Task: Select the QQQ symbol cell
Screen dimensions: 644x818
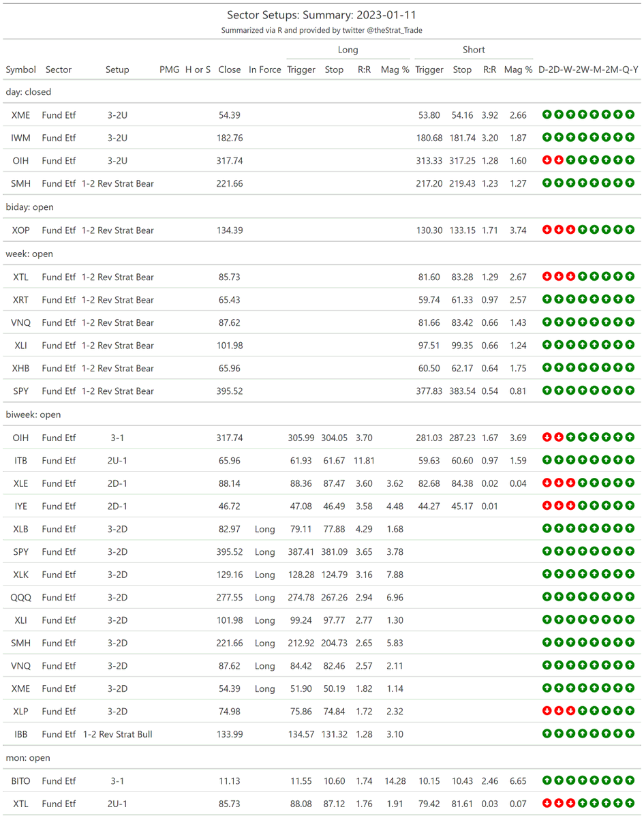Action: click(21, 598)
